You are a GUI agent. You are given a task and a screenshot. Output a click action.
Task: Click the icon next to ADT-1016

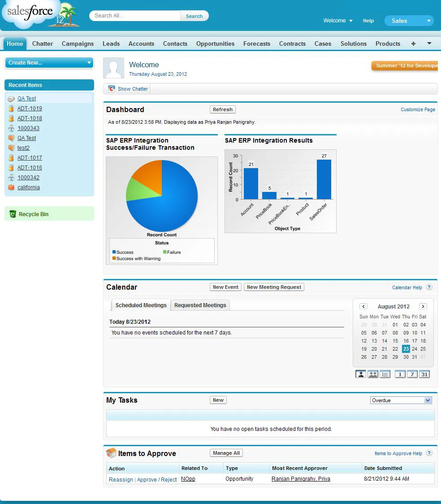click(x=11, y=168)
